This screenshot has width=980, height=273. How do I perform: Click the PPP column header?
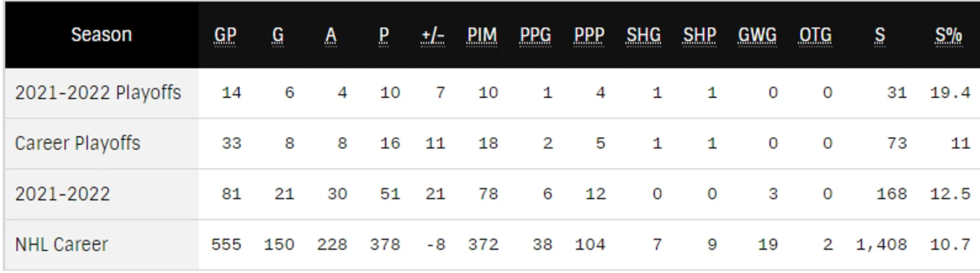589,35
